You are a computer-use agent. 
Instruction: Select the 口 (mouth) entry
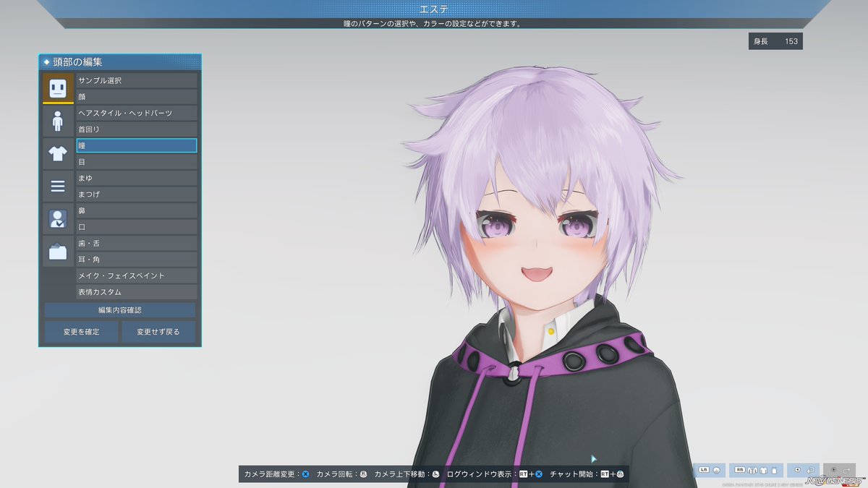(x=137, y=227)
